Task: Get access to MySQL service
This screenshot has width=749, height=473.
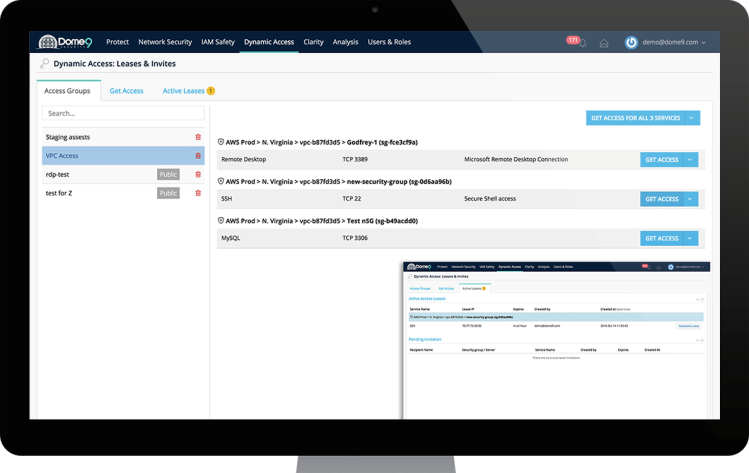Action: pyautogui.click(x=662, y=238)
